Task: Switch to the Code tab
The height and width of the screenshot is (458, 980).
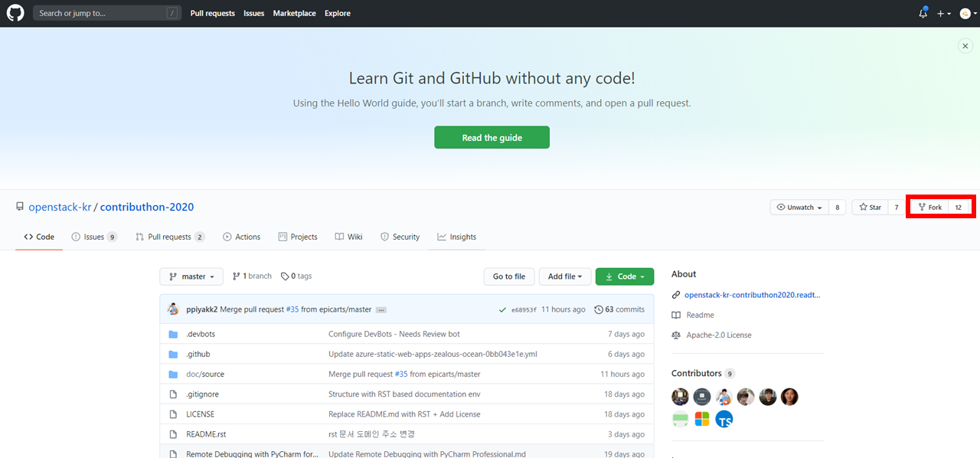Action: tap(39, 237)
